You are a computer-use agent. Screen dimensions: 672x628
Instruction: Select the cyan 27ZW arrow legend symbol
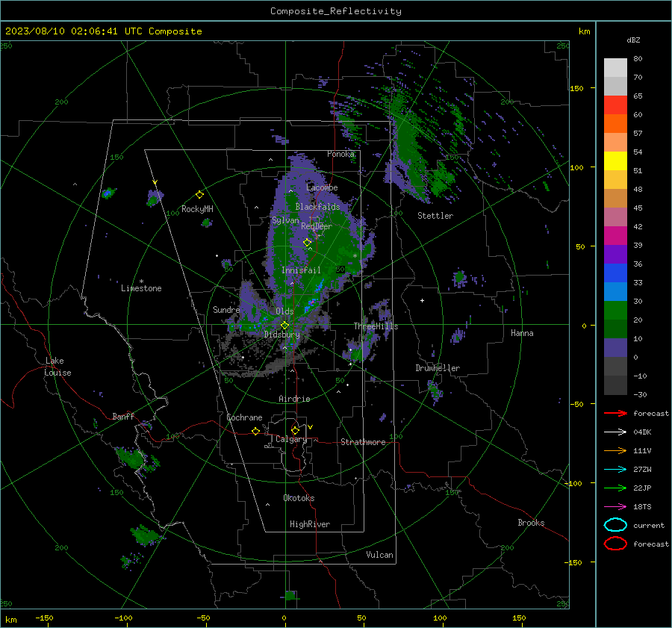point(615,470)
